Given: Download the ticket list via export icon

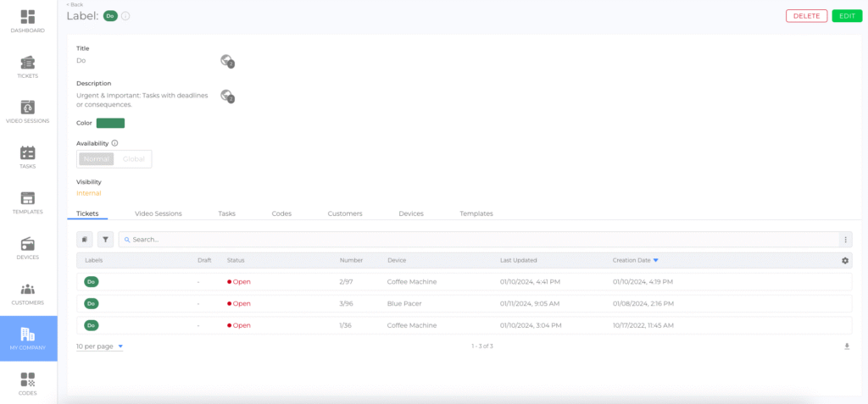Looking at the screenshot, I should click(x=846, y=346).
